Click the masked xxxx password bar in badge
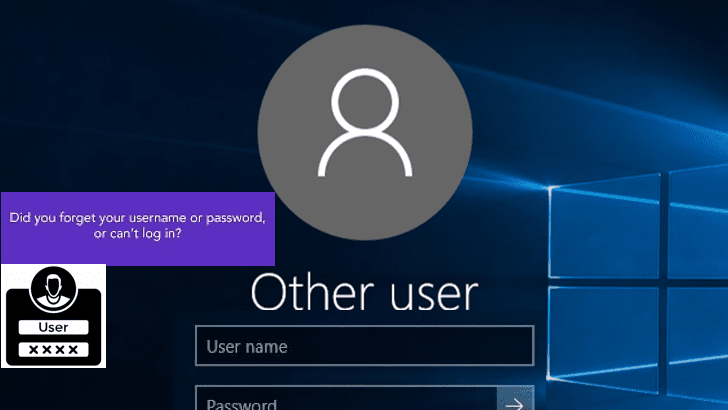Image resolution: width=728 pixels, height=410 pixels. tap(53, 350)
